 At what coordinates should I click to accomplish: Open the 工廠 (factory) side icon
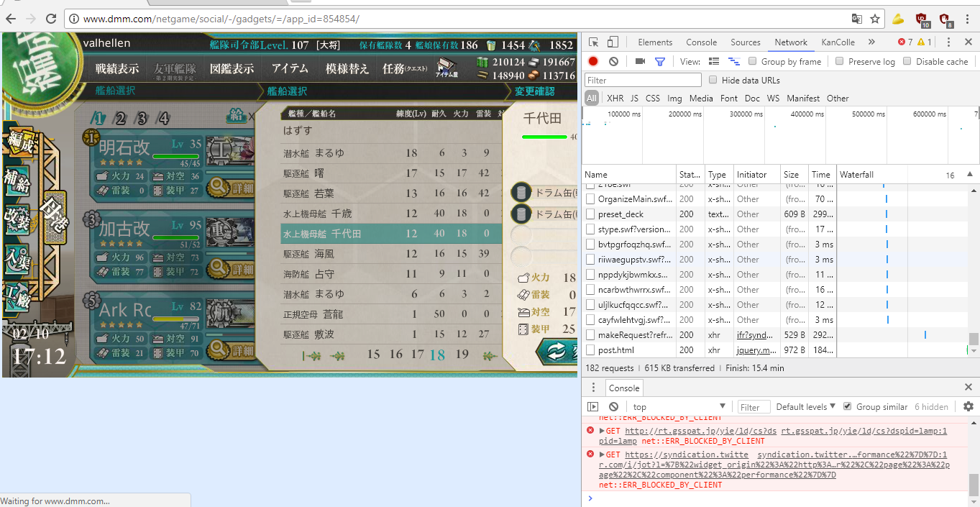click(17, 298)
